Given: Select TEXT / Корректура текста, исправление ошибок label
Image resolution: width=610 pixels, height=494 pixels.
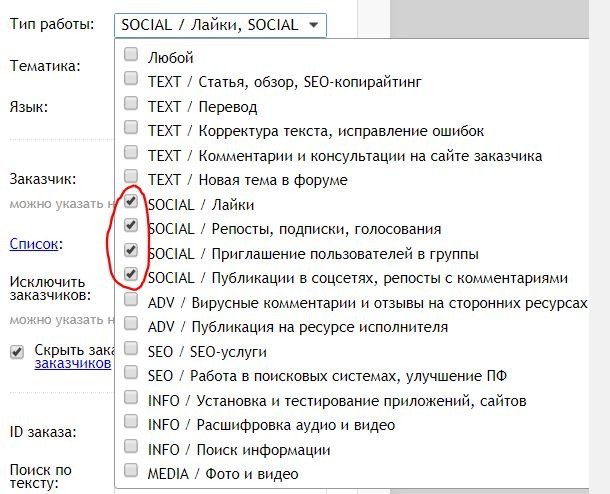Looking at the screenshot, I should (x=316, y=131).
